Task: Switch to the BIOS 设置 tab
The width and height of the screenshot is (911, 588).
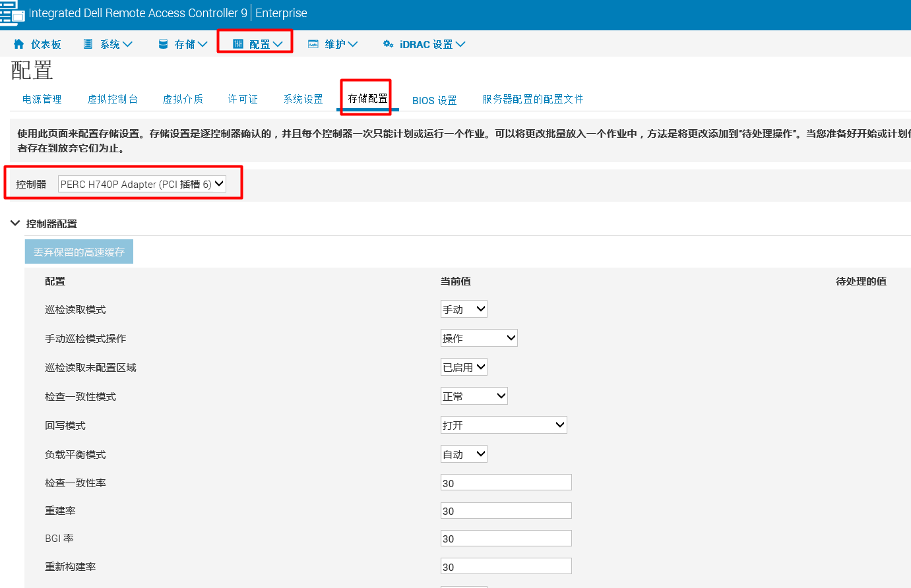Action: (434, 99)
